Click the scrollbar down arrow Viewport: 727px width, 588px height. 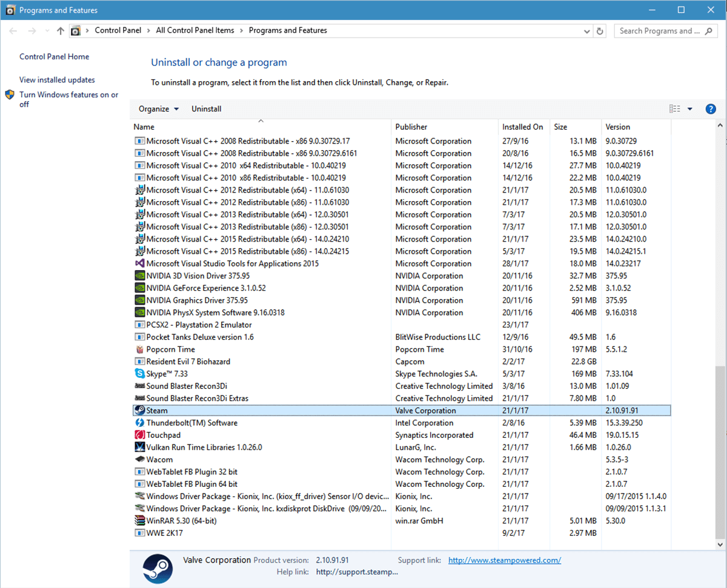pos(720,545)
